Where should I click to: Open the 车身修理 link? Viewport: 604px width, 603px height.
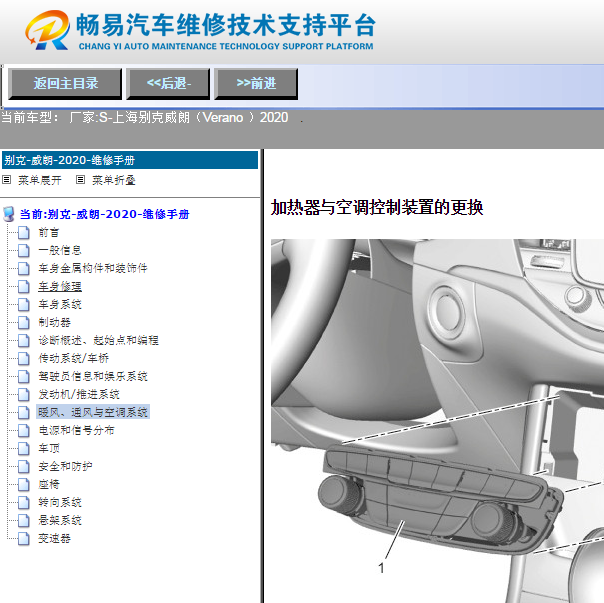coord(60,286)
